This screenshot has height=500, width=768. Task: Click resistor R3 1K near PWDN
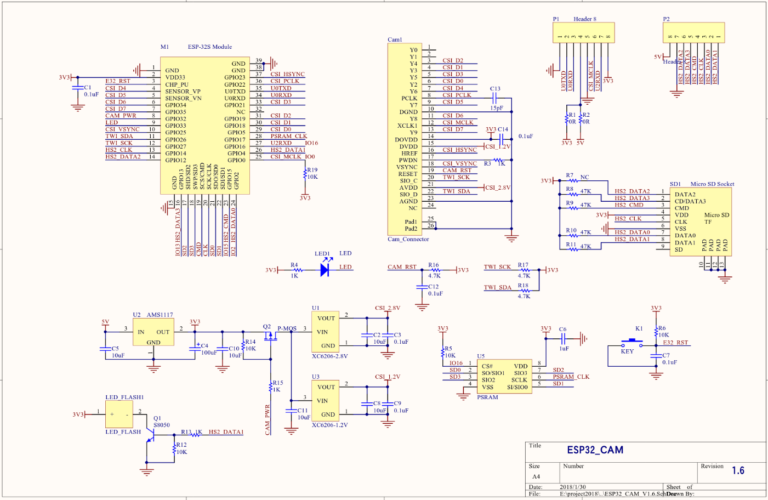499,160
